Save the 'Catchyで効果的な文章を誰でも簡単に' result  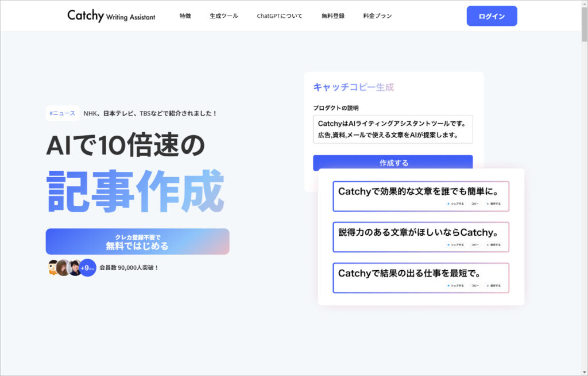coord(493,204)
